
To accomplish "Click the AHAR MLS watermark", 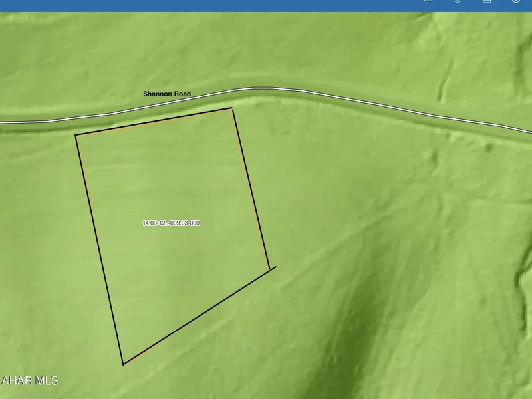I will [30, 381].
